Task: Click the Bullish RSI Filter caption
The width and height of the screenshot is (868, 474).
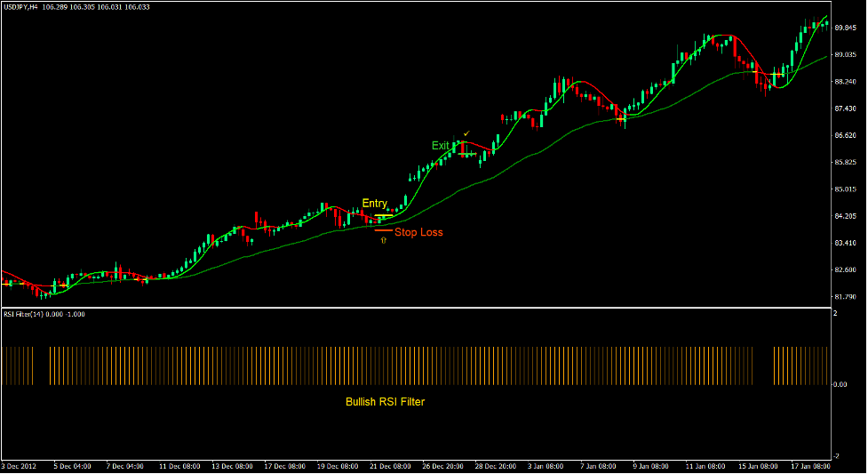Action: click(x=385, y=402)
